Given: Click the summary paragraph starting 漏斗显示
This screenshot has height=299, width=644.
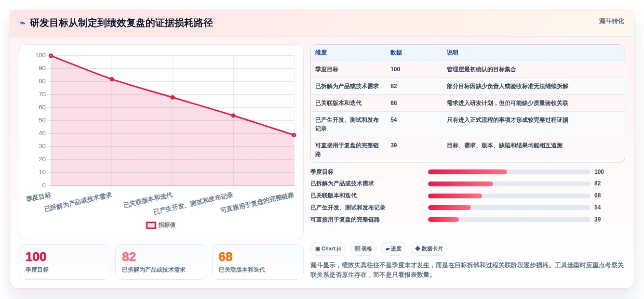Looking at the screenshot, I should click(467, 270).
